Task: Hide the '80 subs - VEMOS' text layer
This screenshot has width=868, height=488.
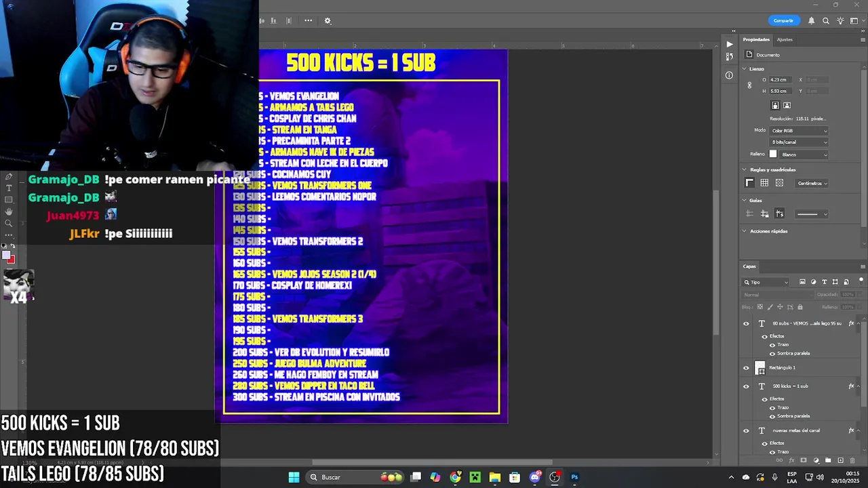Action: coord(747,324)
